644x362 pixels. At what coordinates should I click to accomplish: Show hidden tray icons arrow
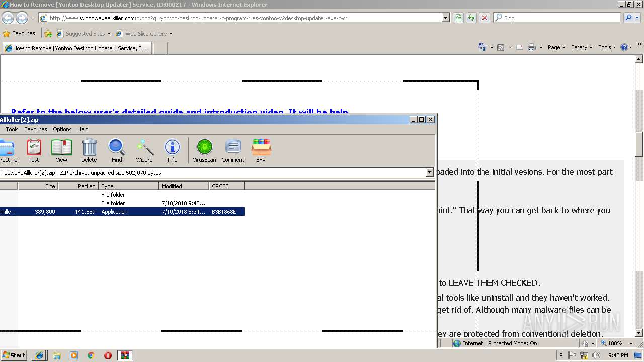coord(561,355)
